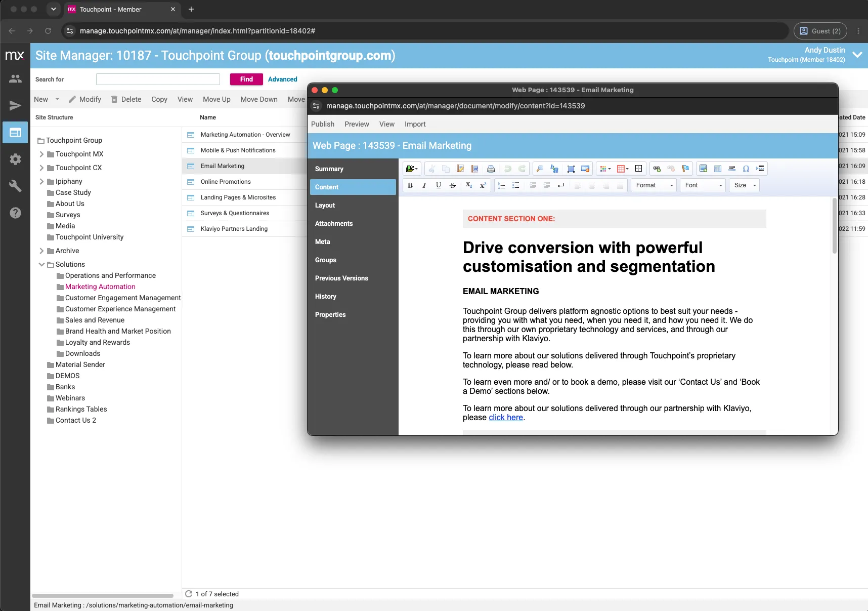868x611 pixels.
Task: Toggle bulleted list in editor
Action: click(516, 185)
